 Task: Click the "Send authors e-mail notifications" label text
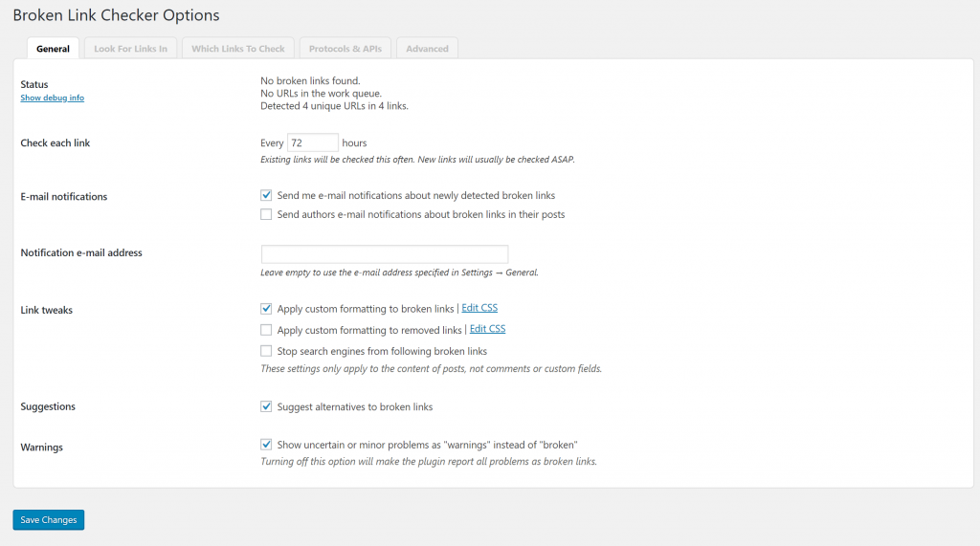(x=420, y=214)
